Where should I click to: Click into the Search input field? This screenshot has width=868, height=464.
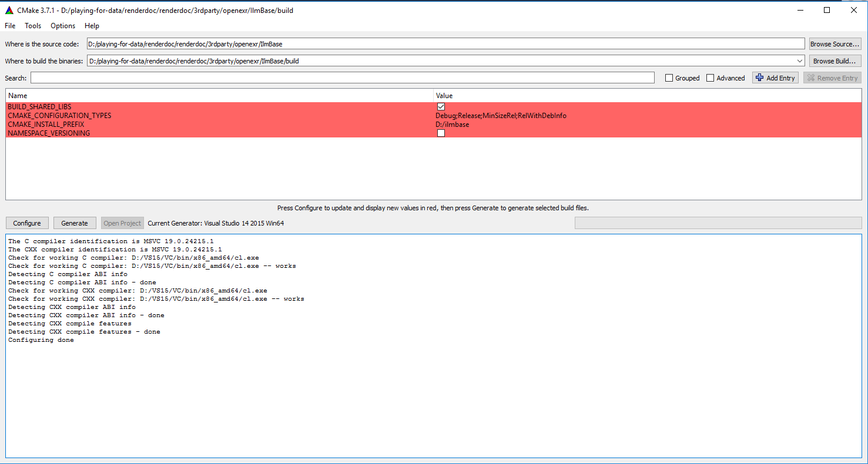click(342, 78)
